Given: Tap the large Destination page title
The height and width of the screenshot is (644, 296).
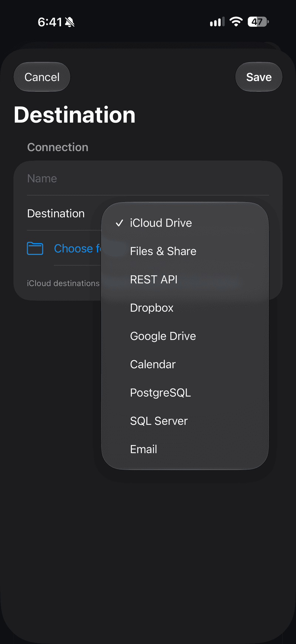Looking at the screenshot, I should (75, 114).
